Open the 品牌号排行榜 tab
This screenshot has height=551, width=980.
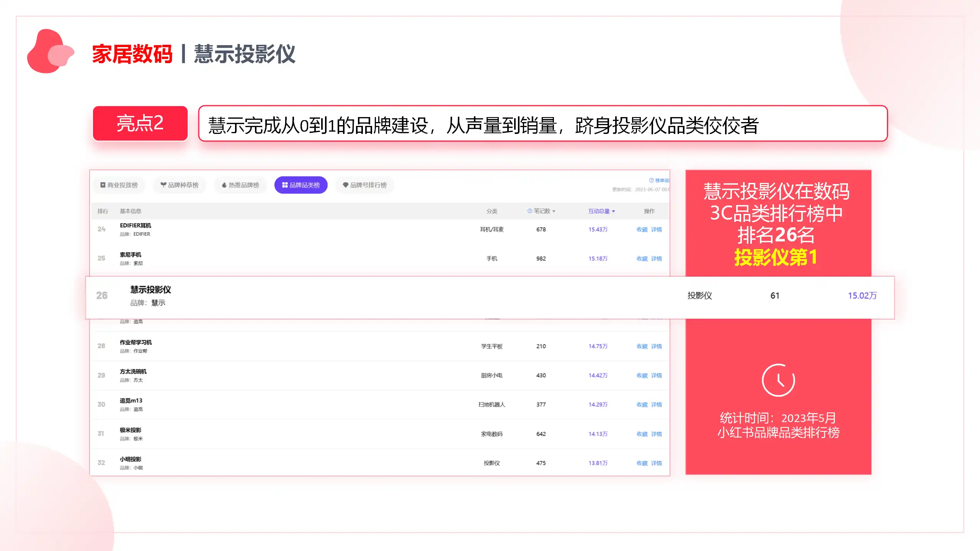click(364, 185)
